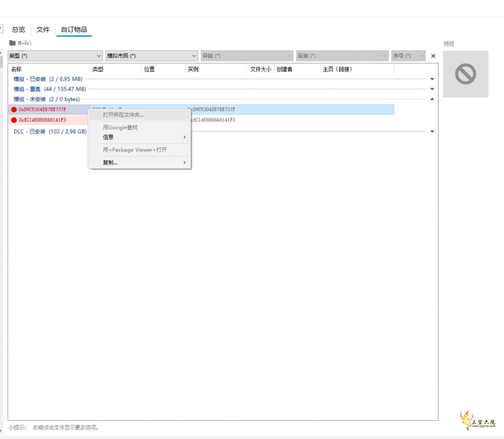Click the 主页（链接） column header
Viewport: 504px width, 439px height.
pos(357,69)
